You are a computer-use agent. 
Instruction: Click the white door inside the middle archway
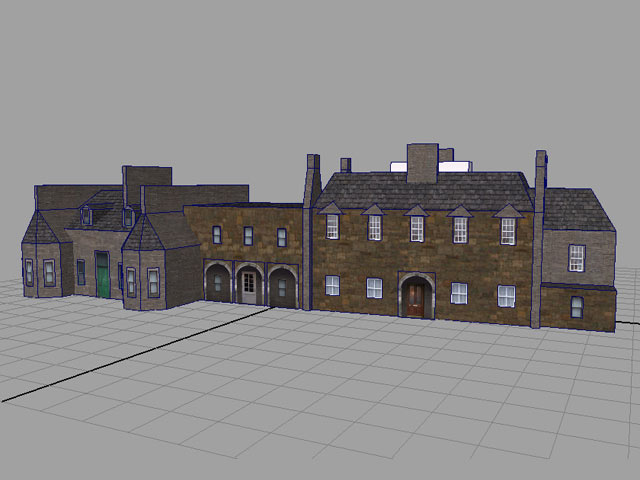247,286
